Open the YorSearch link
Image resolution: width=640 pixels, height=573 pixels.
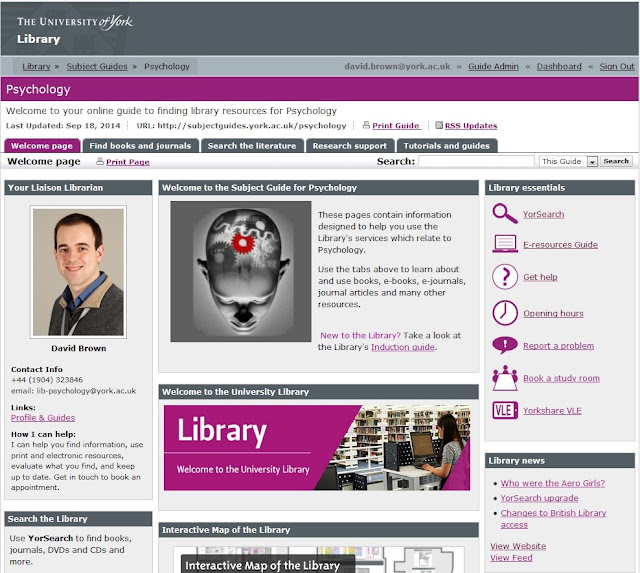pyautogui.click(x=544, y=214)
